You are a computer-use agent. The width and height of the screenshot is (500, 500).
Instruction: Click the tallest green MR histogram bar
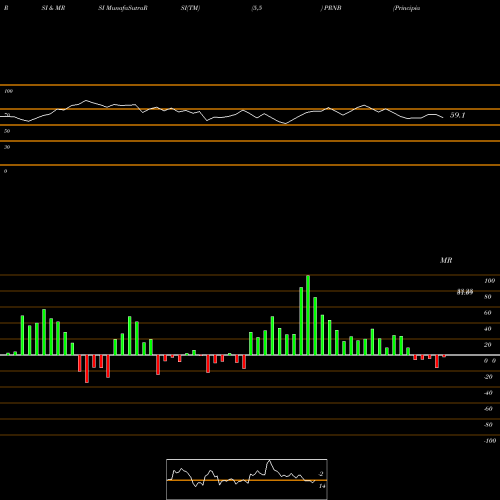(308, 315)
